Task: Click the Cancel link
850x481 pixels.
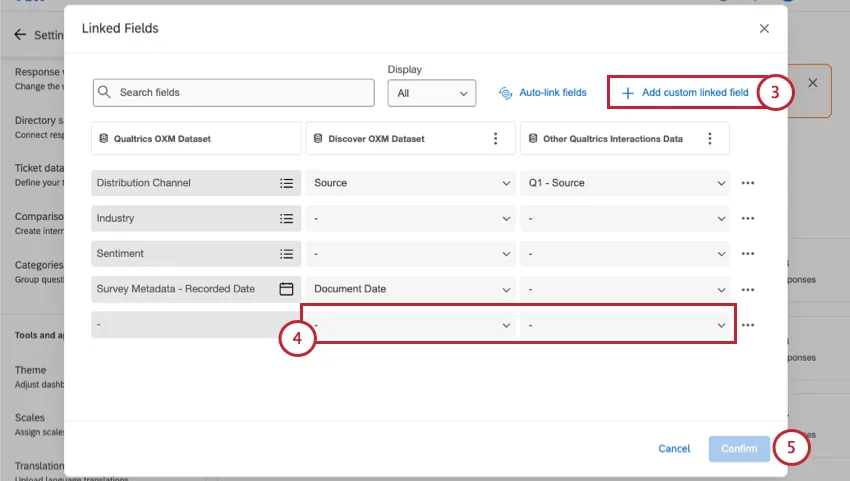Action: point(674,449)
